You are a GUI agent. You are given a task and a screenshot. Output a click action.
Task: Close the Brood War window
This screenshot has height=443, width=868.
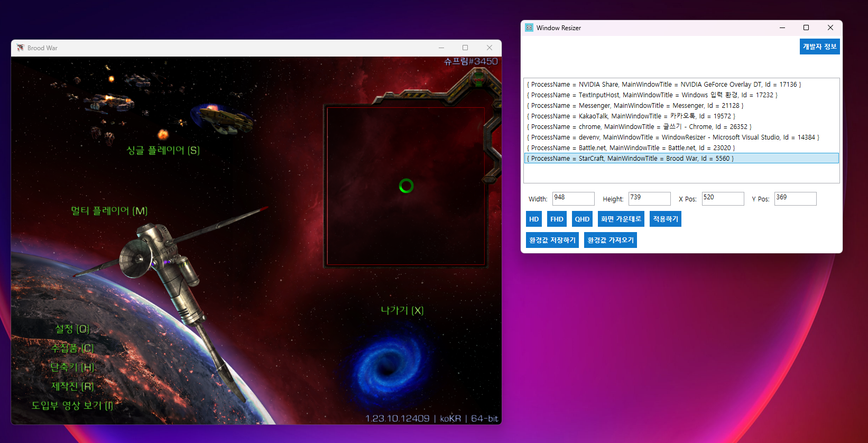pos(490,48)
